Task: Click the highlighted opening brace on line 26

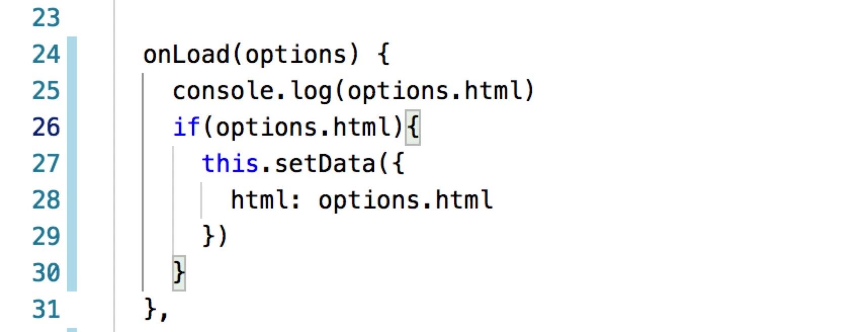Action: tap(413, 127)
